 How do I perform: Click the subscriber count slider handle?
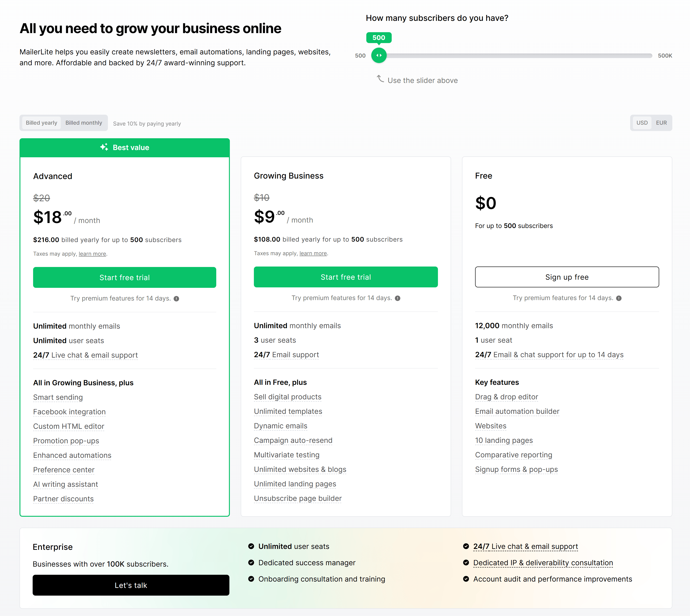point(379,55)
